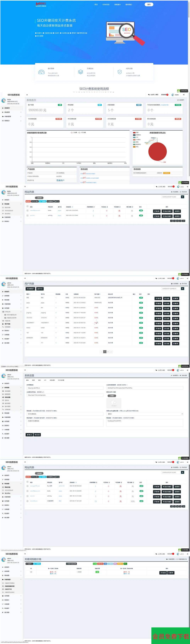
Task: Click the search magnifier in 用户列表
Action: click(182, 289)
